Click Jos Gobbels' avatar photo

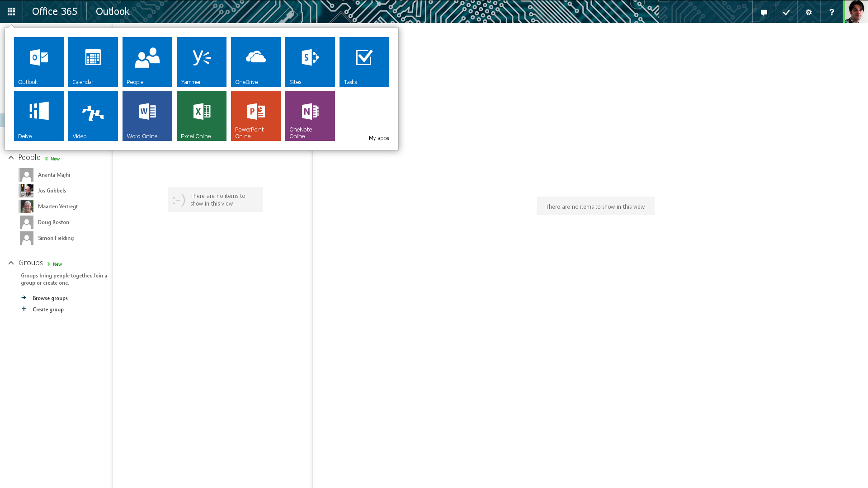(26, 191)
